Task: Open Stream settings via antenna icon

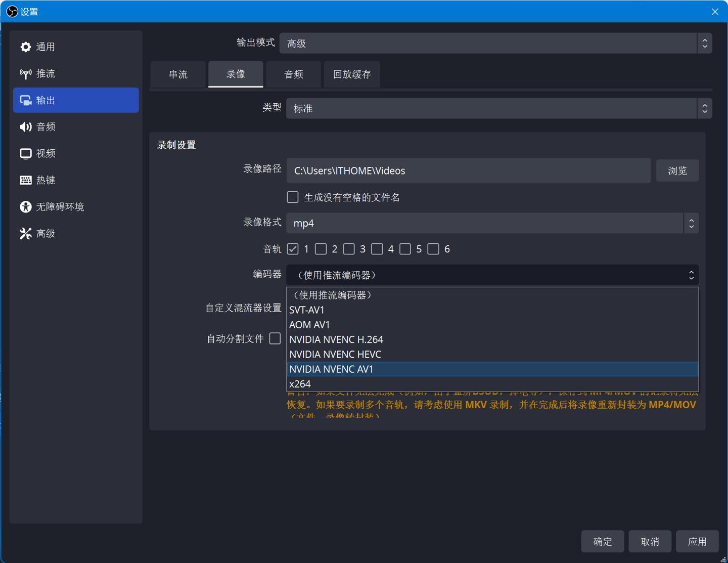Action: (x=25, y=74)
